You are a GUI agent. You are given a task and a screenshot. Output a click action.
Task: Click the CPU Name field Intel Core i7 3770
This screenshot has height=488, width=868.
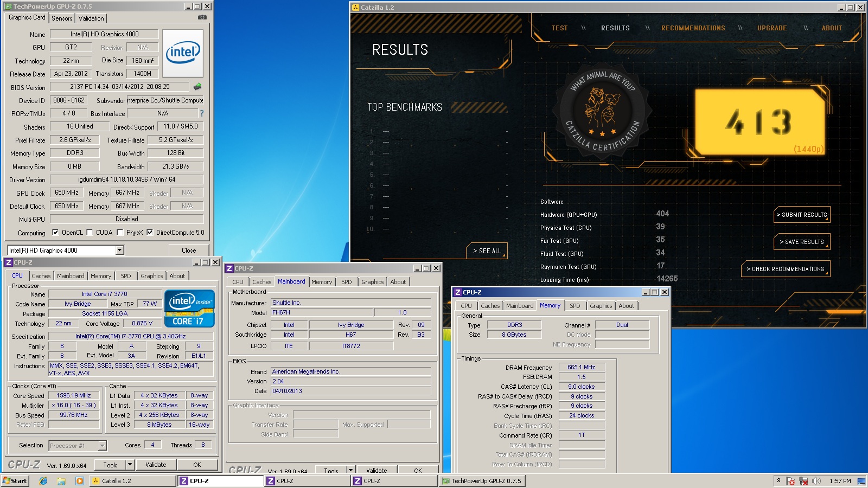point(105,294)
